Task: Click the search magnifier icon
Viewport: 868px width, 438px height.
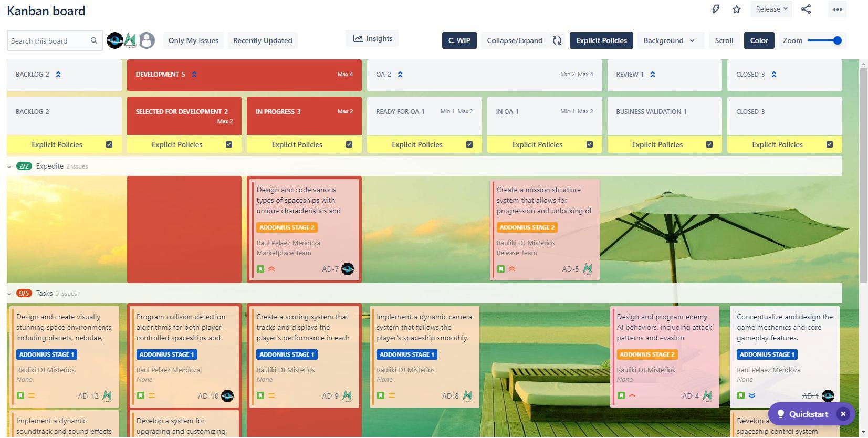Action: coord(94,40)
